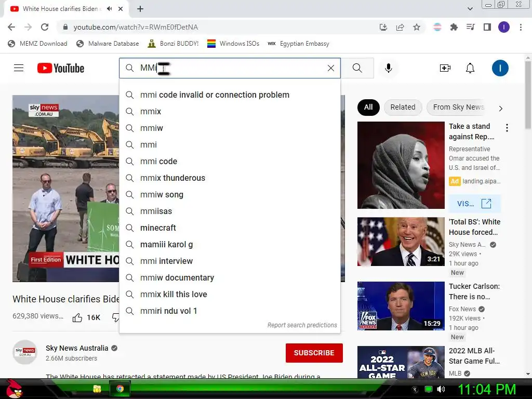The width and height of the screenshot is (532, 399).
Task: Open the Create video camera icon
Action: pyautogui.click(x=445, y=68)
